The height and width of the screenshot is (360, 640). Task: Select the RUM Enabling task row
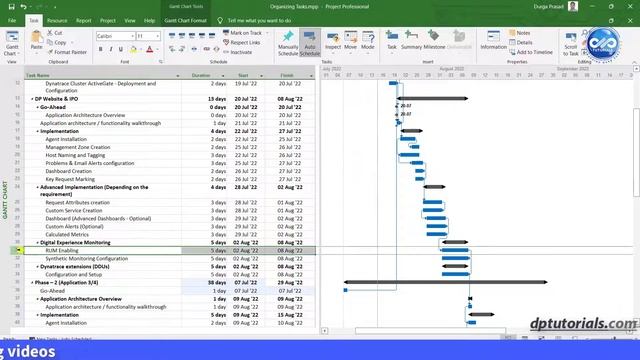pyautogui.click(x=169, y=251)
